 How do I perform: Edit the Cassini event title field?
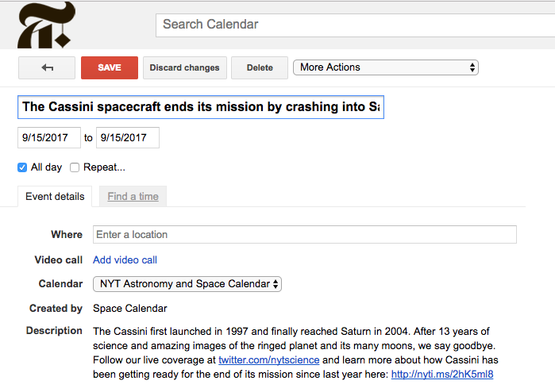point(201,106)
